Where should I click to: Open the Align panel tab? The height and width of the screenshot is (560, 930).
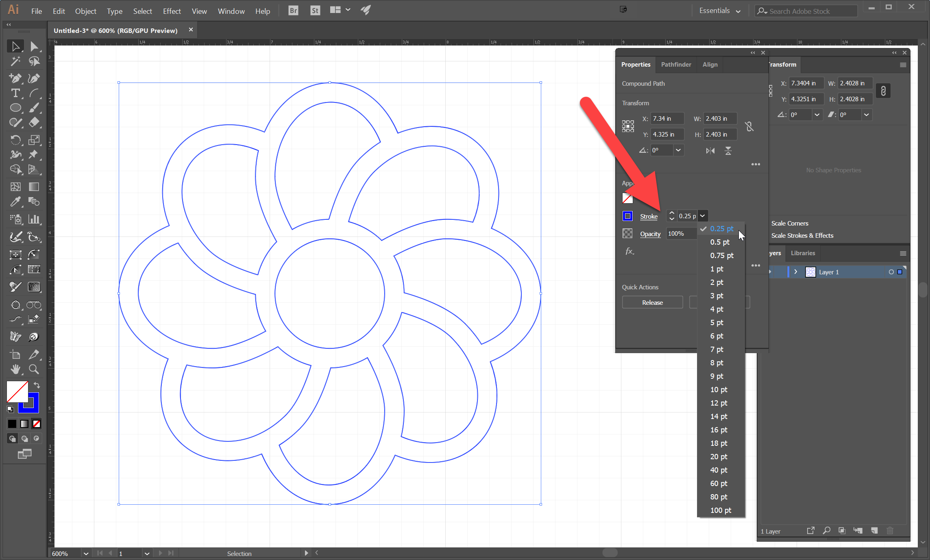point(710,64)
